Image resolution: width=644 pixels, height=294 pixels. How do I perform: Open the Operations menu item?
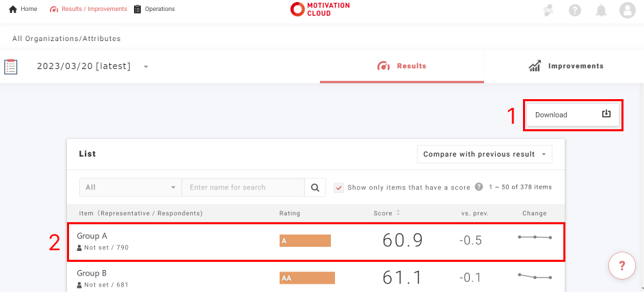coord(154,9)
